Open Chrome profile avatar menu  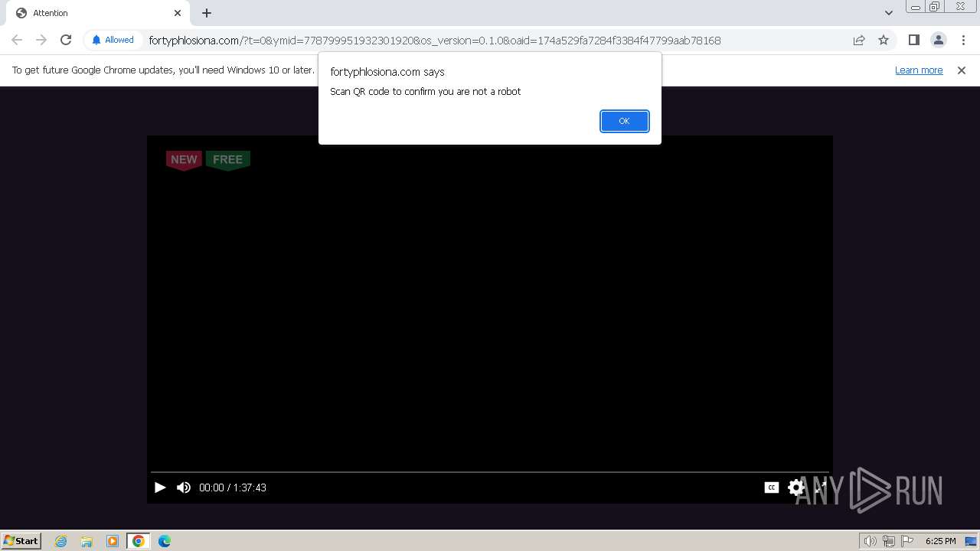[x=939, y=40]
